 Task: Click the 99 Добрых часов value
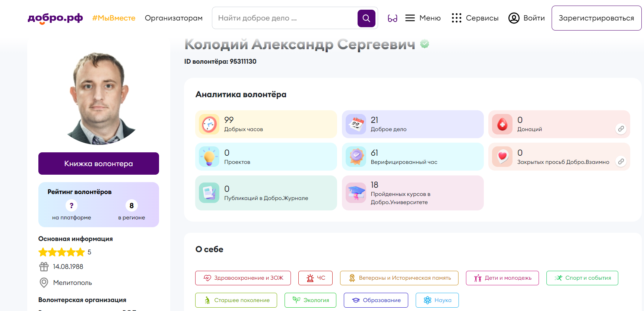pos(229,120)
